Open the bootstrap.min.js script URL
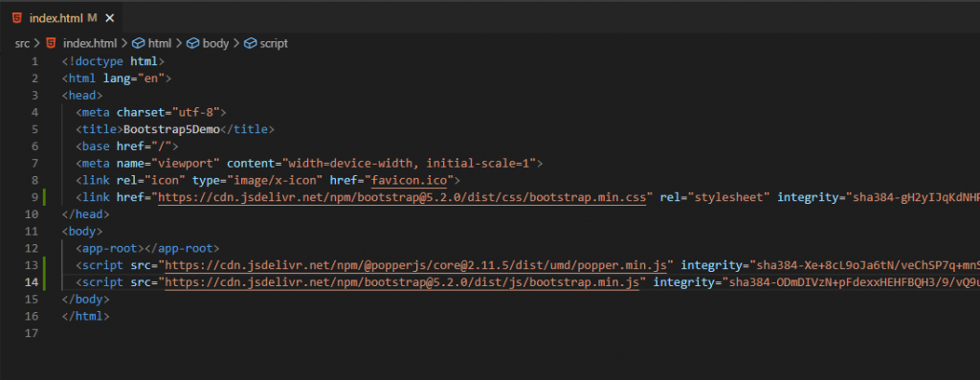 tap(402, 281)
